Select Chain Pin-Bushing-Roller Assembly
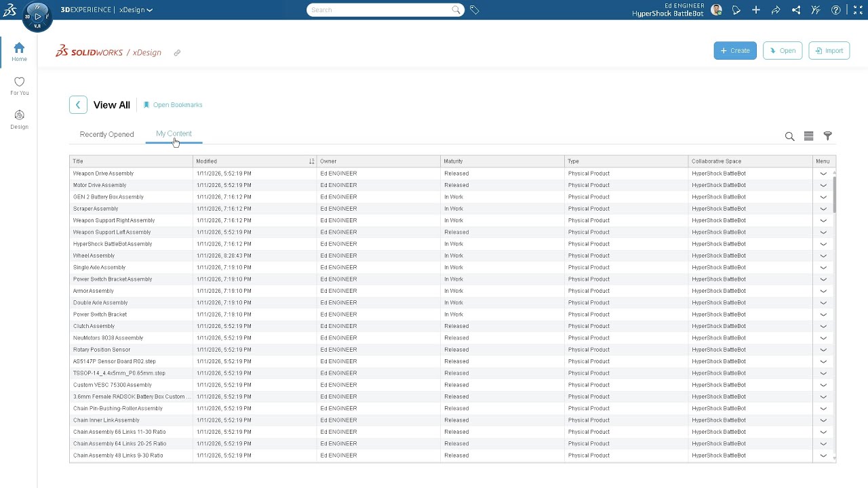 [x=117, y=409]
